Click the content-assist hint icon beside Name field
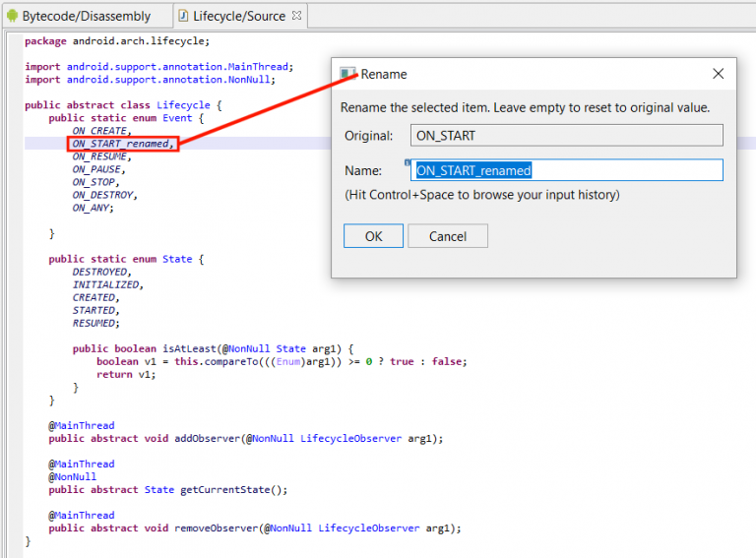The height and width of the screenshot is (558, 756). click(x=407, y=162)
